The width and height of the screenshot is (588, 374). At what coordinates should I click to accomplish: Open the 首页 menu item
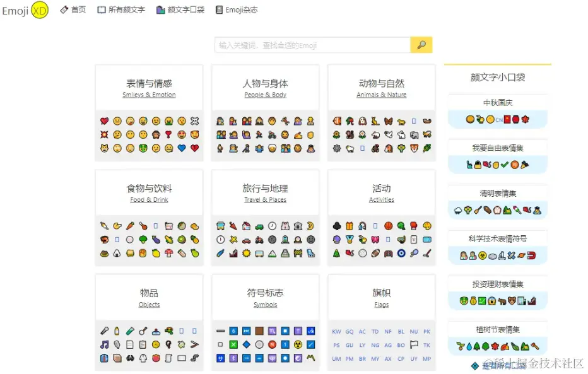(x=73, y=9)
